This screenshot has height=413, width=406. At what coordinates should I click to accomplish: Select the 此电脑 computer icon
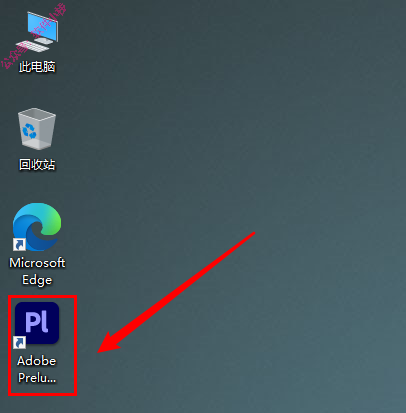pos(37,32)
